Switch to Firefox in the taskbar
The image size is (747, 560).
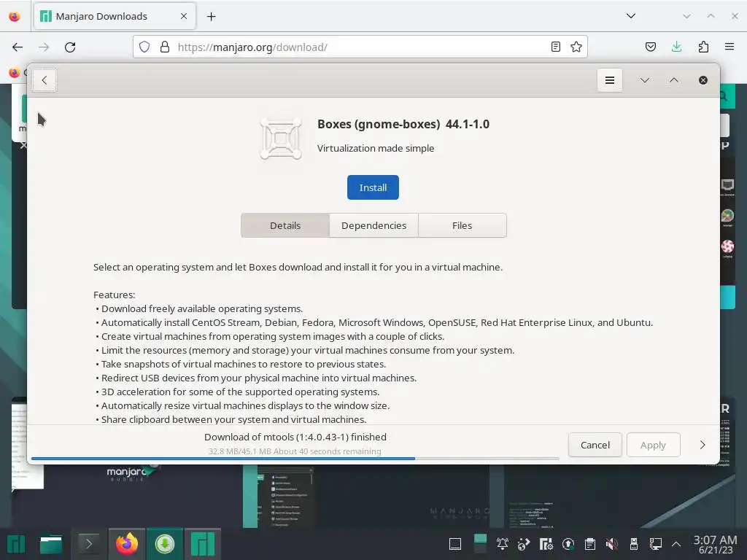tap(127, 544)
